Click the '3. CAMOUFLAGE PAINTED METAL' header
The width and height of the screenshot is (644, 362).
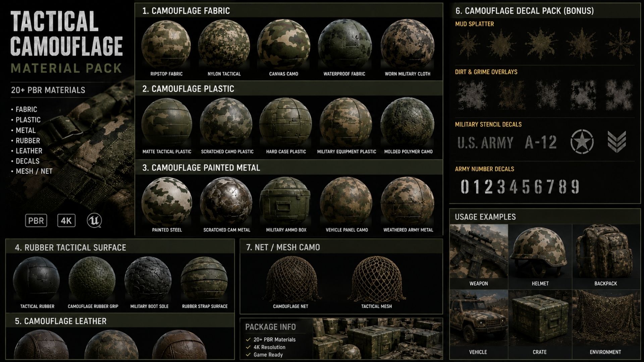(x=201, y=168)
